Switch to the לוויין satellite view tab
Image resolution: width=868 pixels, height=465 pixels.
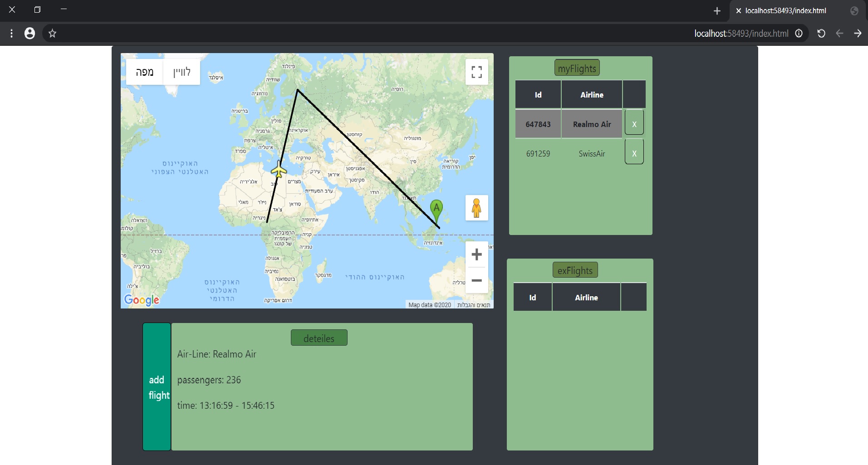[x=181, y=72]
